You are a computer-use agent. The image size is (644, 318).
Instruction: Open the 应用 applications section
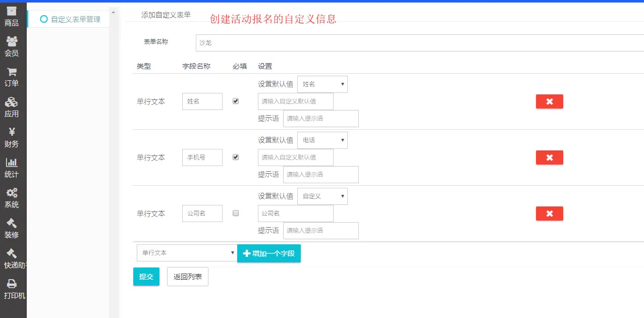tap(12, 107)
